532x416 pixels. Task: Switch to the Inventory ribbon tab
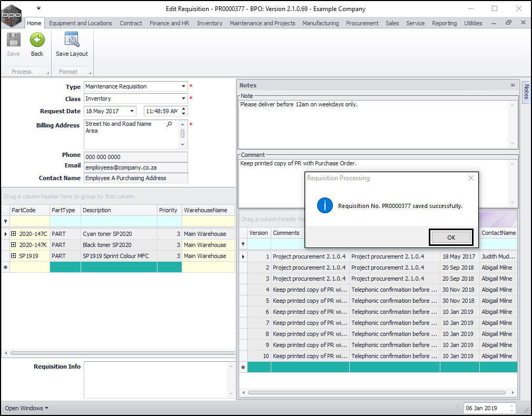[x=210, y=23]
